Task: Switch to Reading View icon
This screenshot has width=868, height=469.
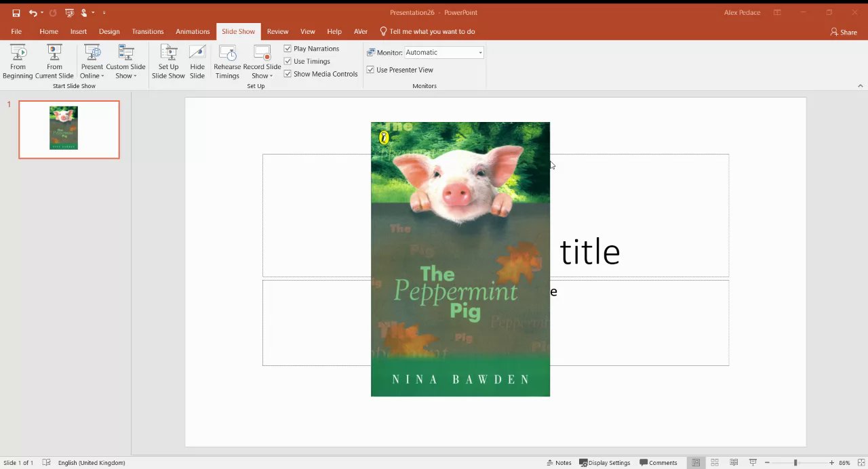Action: tap(734, 463)
